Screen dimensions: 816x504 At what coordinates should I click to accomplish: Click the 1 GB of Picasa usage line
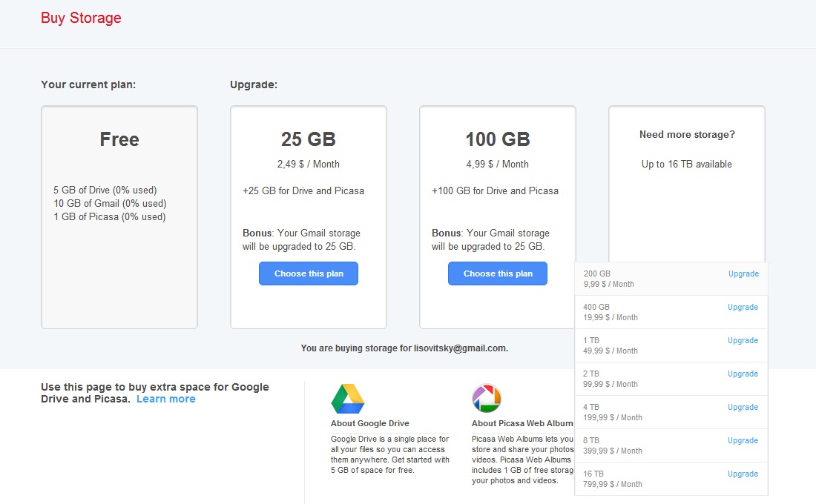click(x=109, y=217)
